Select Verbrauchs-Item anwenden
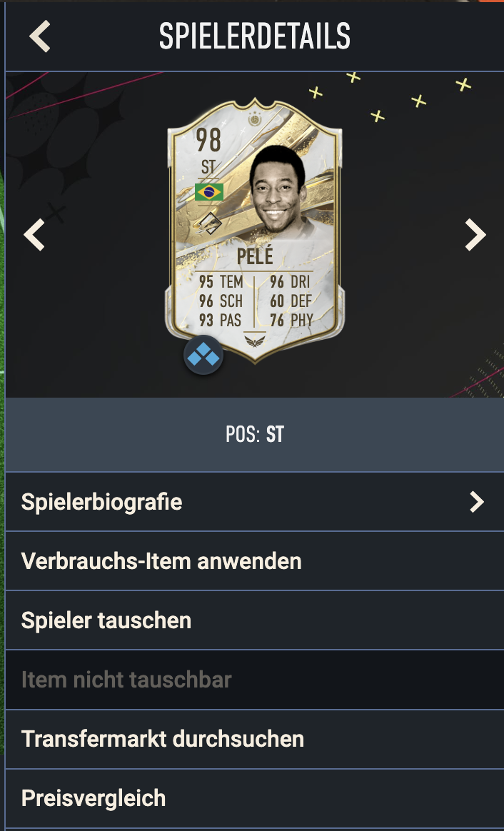This screenshot has width=504, height=831. (254, 560)
